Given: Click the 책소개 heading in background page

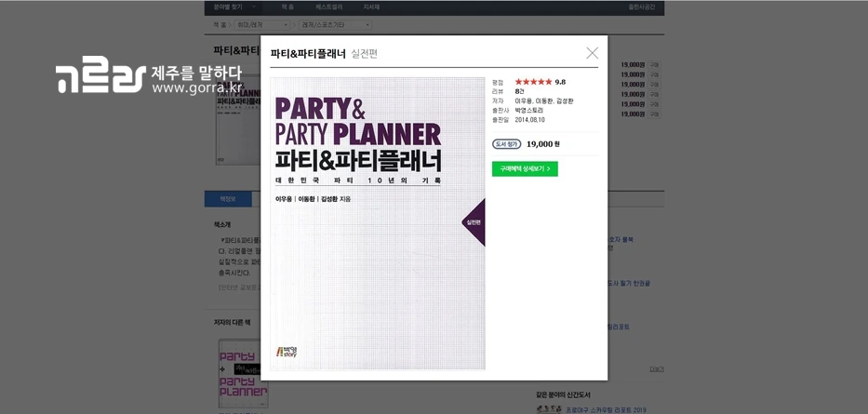Looking at the screenshot, I should [222, 225].
